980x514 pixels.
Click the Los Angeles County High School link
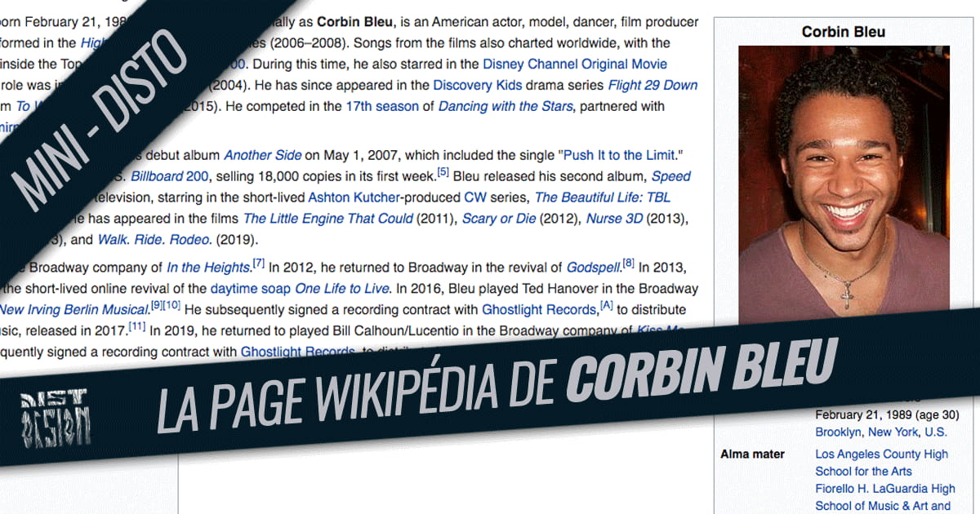[x=880, y=454]
